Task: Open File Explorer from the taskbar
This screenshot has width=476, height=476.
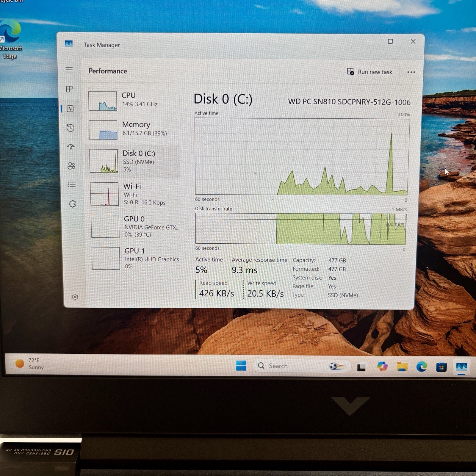Action: pyautogui.click(x=402, y=367)
